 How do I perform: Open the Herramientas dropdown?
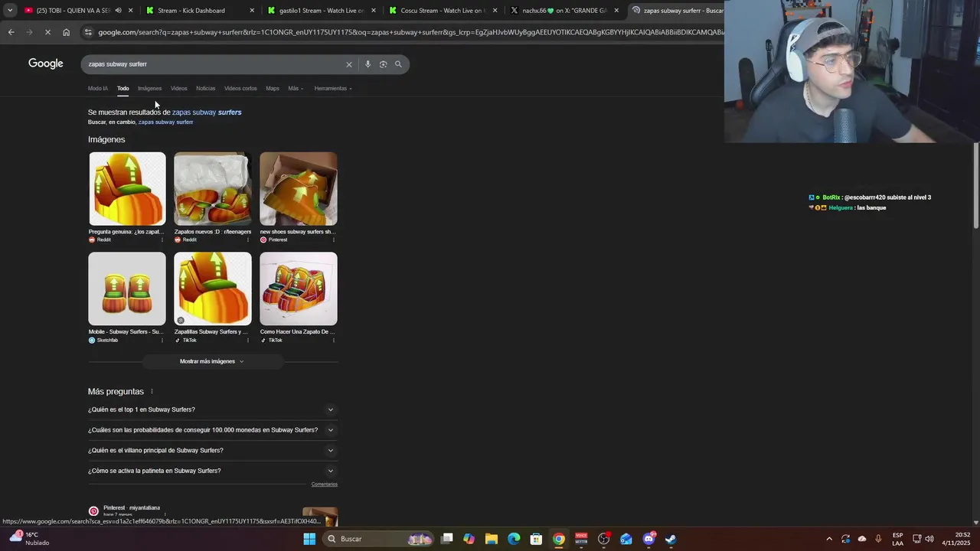(333, 88)
